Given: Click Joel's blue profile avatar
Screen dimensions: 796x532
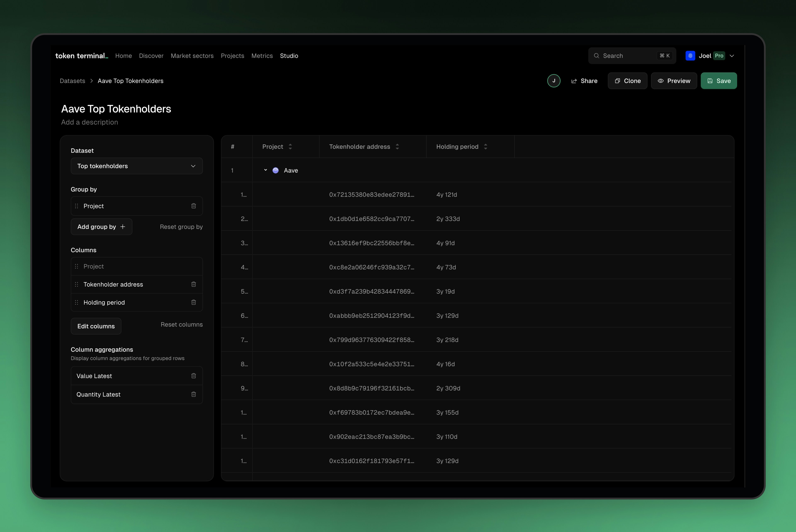Looking at the screenshot, I should tap(690, 56).
